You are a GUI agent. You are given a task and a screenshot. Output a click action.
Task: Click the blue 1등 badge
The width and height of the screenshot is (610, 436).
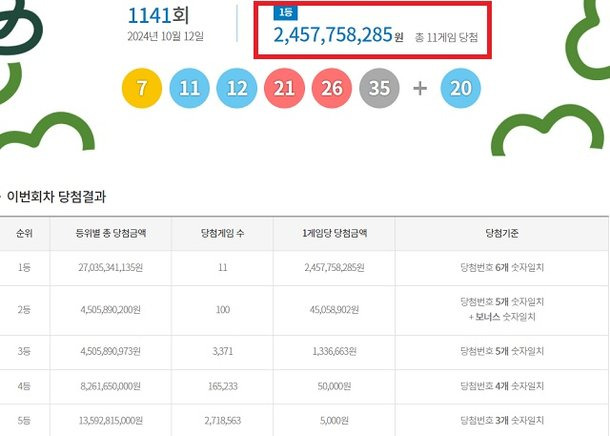(x=286, y=12)
